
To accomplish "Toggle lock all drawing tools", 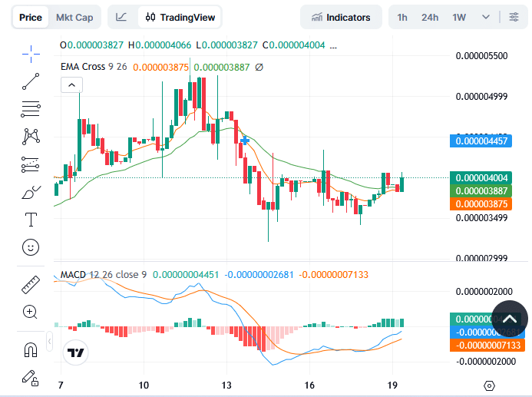I will point(31,377).
